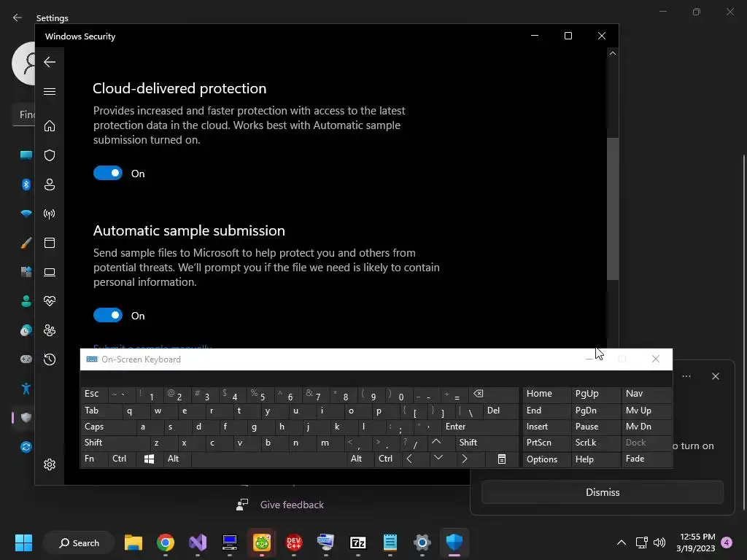Open notification more options ellipsis
Viewport: 747px width, 560px height.
click(x=686, y=376)
